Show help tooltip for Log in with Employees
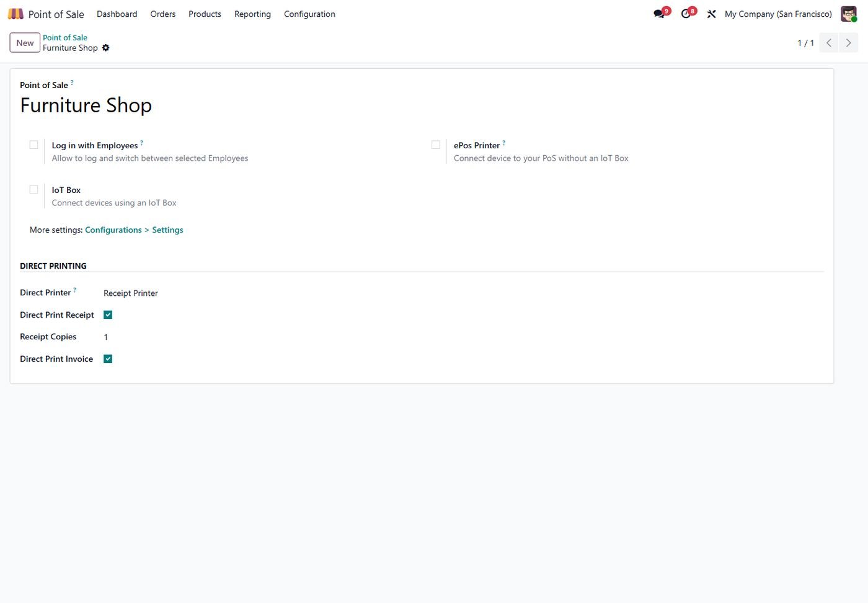Image resolution: width=868 pixels, height=603 pixels. pos(141,143)
